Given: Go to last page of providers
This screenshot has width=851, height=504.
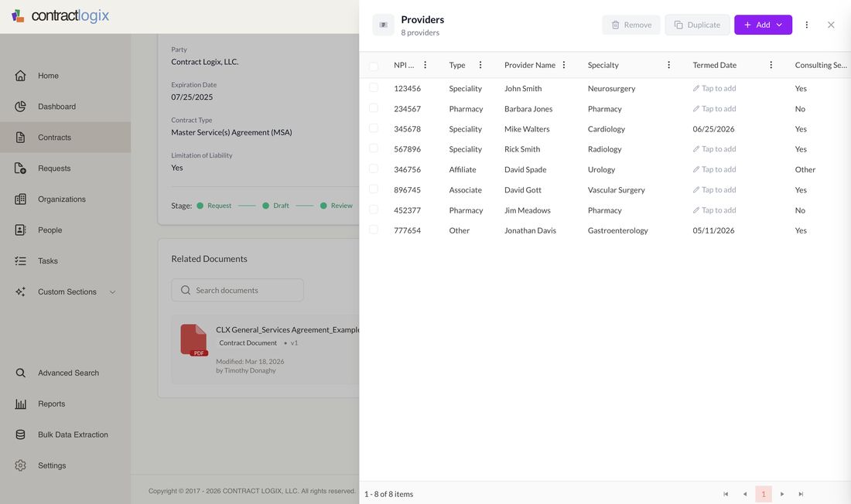Looking at the screenshot, I should click(801, 494).
